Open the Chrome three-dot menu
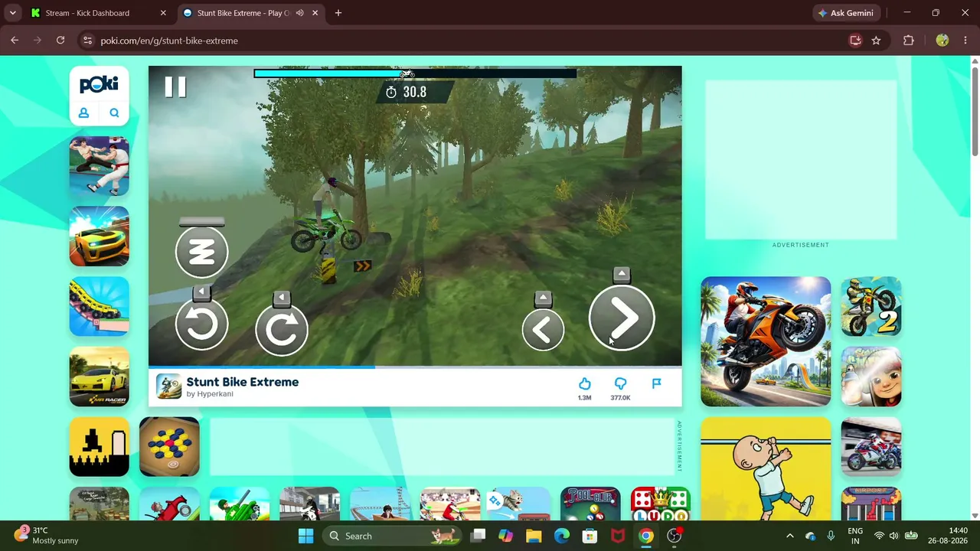This screenshot has height=551, width=980. pos(965,41)
